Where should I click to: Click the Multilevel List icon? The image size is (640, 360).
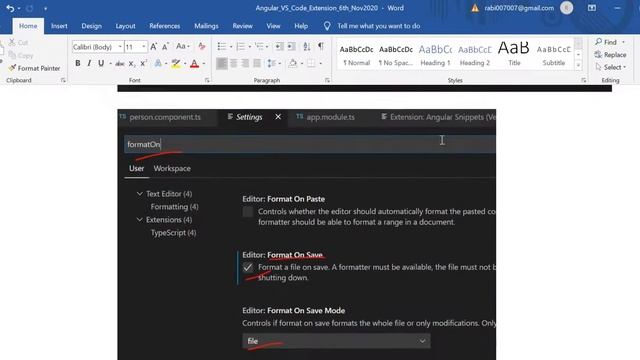[259, 47]
